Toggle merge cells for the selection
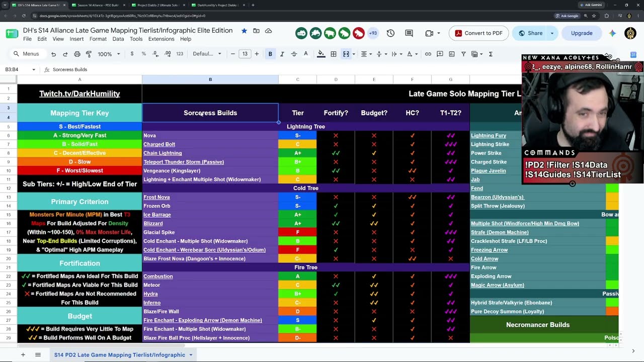The width and height of the screenshot is (644, 362). point(346,54)
